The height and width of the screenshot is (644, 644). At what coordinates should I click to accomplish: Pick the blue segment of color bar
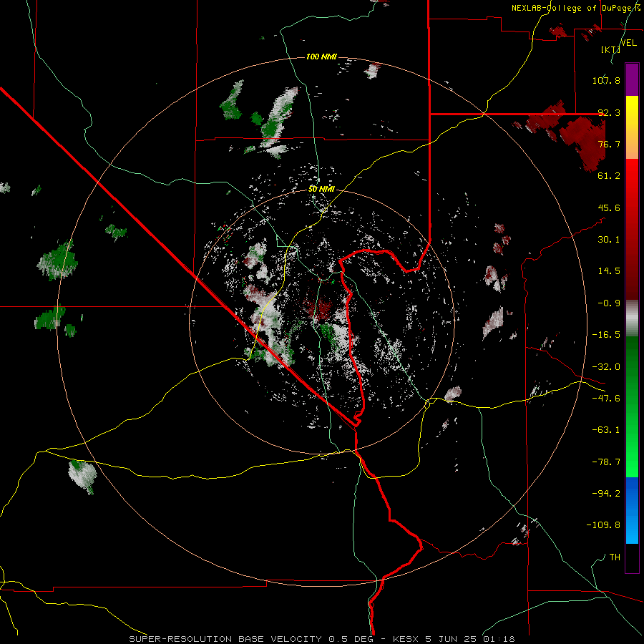pos(632,510)
